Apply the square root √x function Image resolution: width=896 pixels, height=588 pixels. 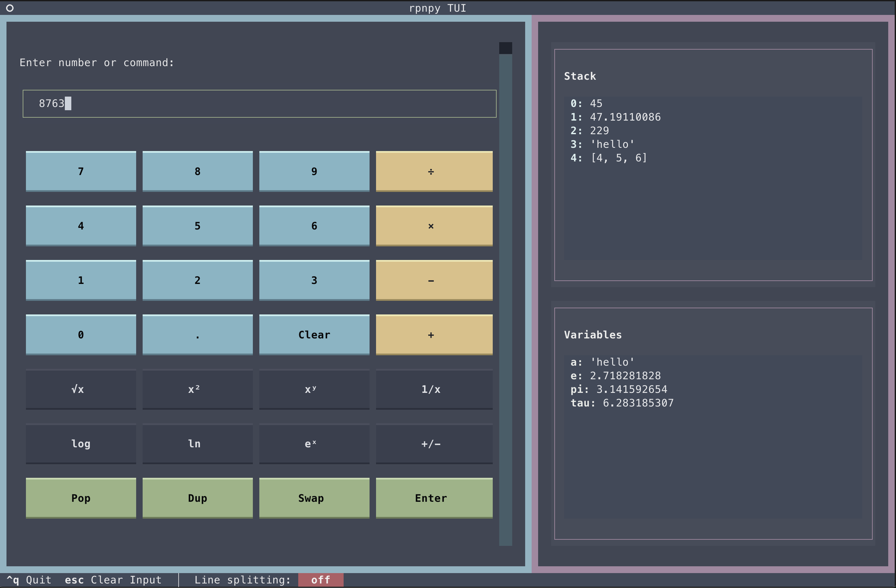point(81,389)
